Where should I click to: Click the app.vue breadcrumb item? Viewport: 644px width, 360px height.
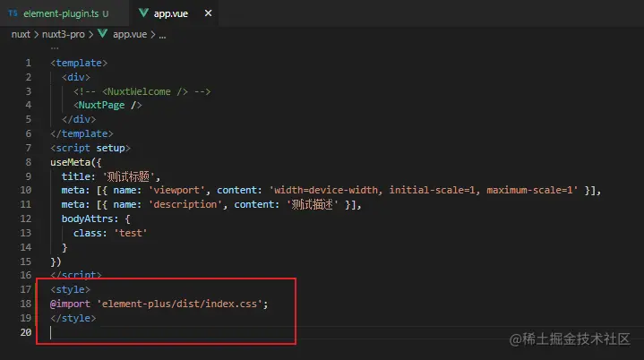[x=130, y=35]
